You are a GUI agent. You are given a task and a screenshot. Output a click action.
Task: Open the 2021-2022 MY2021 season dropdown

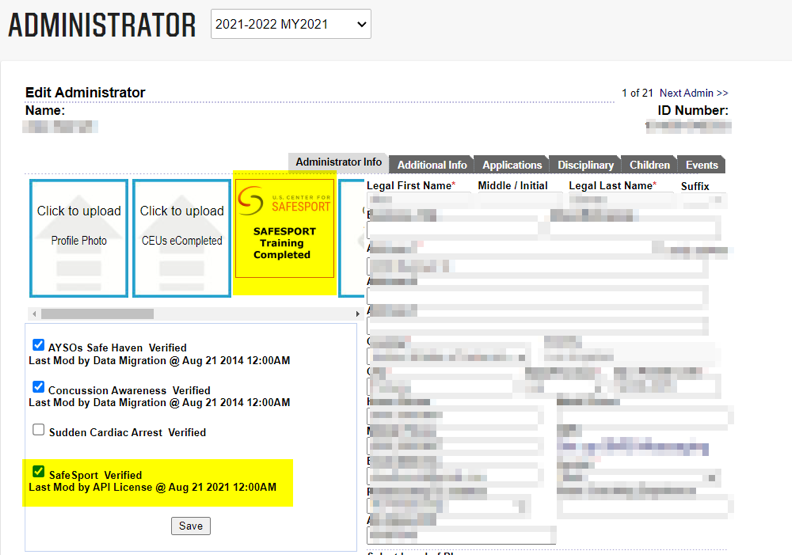290,24
